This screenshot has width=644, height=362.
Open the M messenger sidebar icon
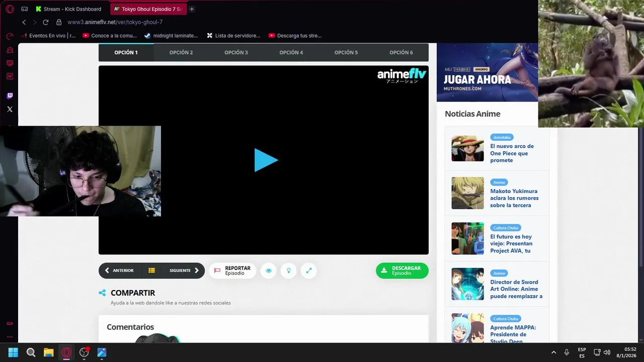click(10, 76)
